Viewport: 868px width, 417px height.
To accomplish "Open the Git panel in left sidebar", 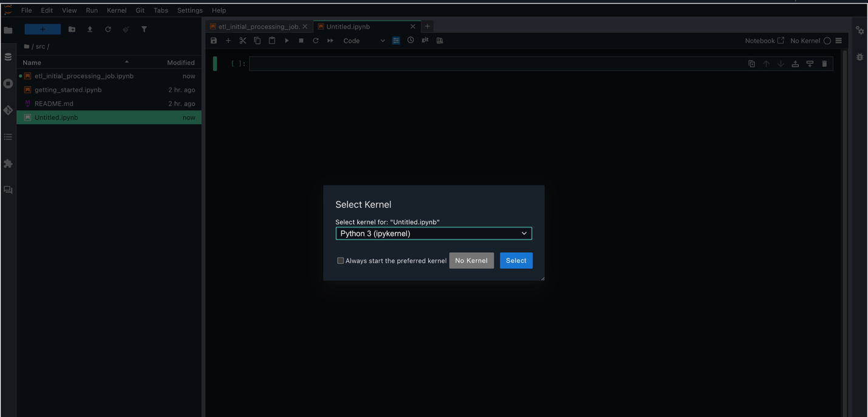I will (8, 110).
